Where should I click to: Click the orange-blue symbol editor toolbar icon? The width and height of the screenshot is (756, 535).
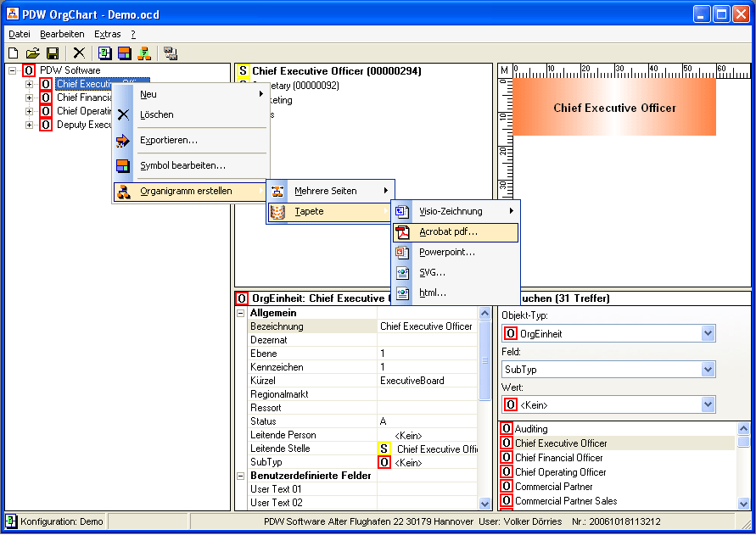[125, 53]
